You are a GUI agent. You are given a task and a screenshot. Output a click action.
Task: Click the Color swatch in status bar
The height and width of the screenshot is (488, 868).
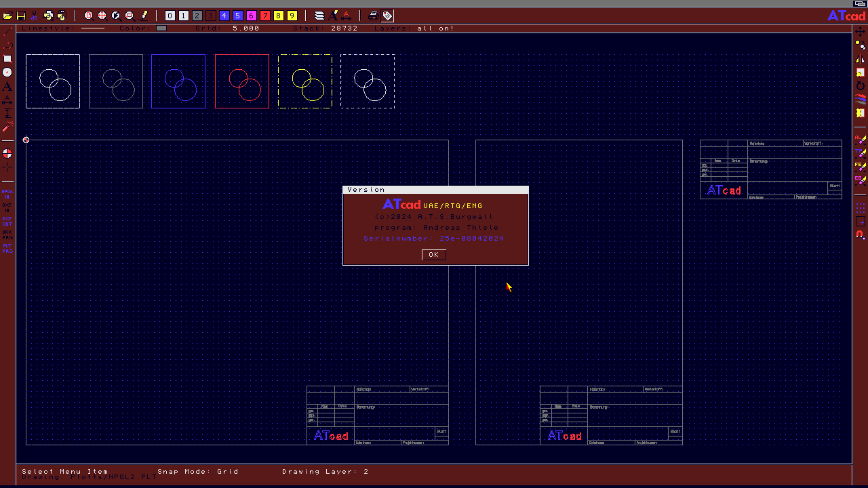pyautogui.click(x=161, y=28)
